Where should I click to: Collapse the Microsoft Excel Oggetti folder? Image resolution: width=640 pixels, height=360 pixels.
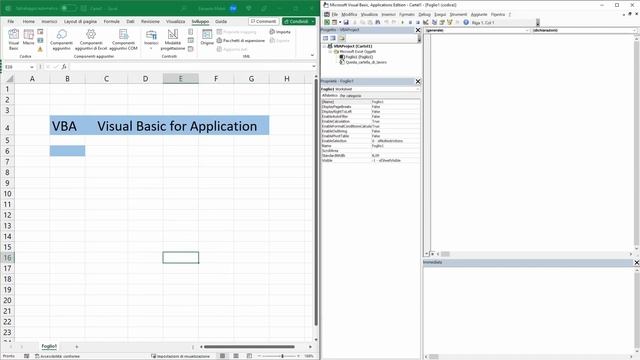(330, 52)
